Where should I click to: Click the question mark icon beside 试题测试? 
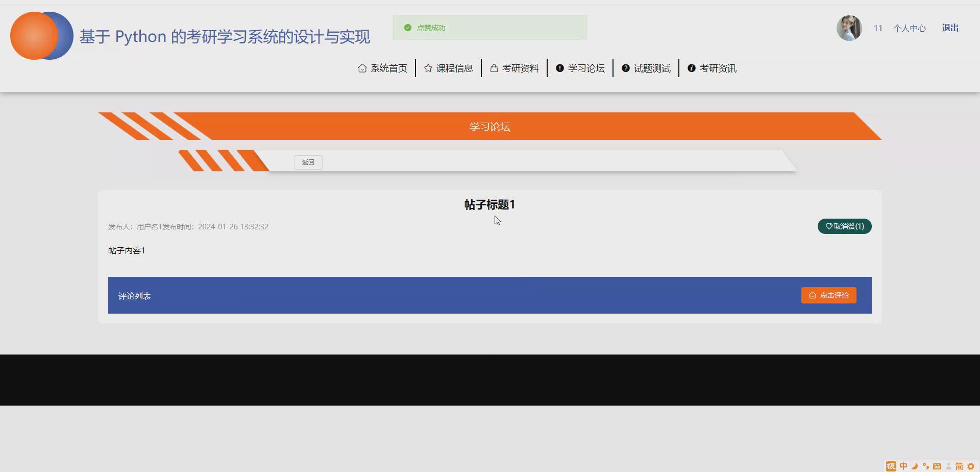tap(626, 67)
